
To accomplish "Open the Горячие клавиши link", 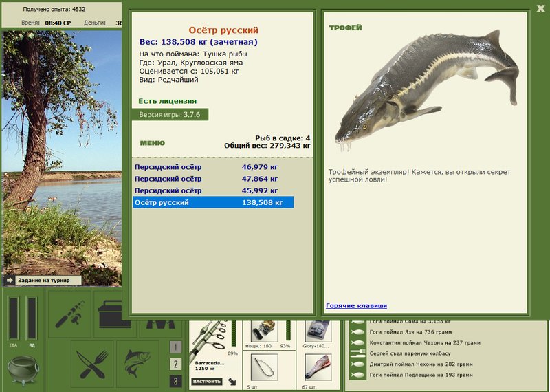I will click(356, 305).
